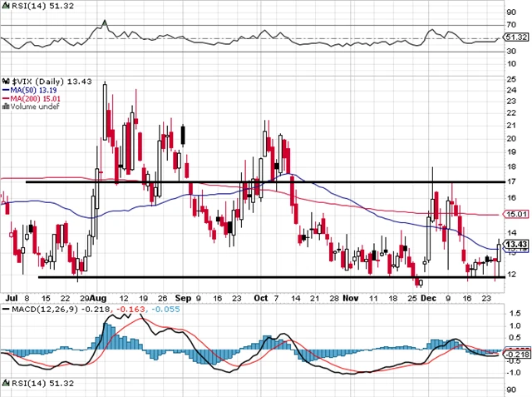The width and height of the screenshot is (532, 397).
Task: Click the red MA(200) legend line
Action: (4, 99)
